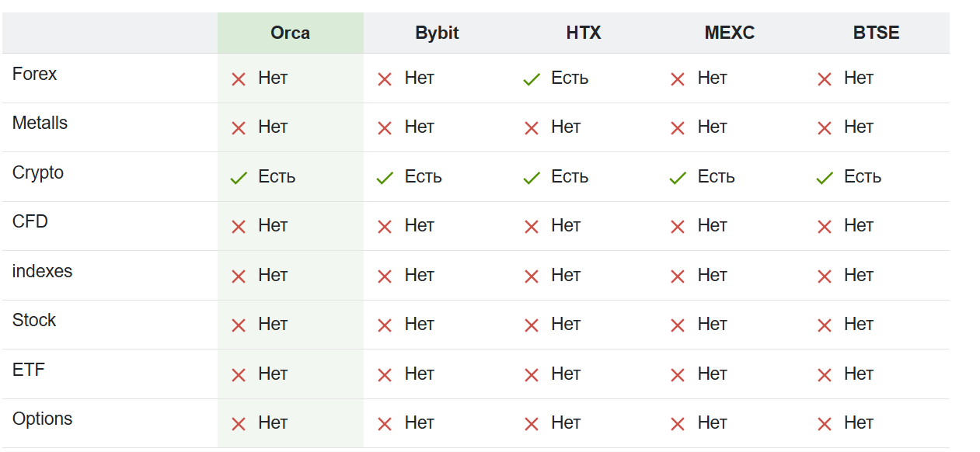Click the red cross for BTSE Options
This screenshot has height=452, width=980.
coord(825,424)
